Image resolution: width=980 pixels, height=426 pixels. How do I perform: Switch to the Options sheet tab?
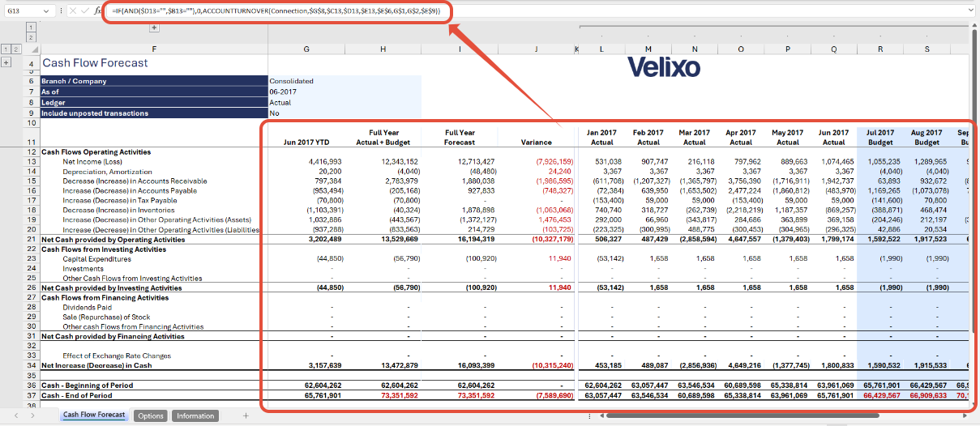click(x=150, y=415)
